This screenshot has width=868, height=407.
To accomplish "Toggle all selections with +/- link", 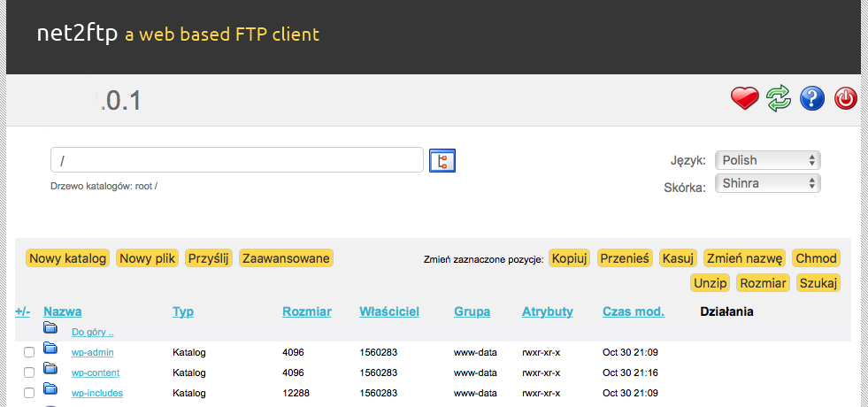I will click(23, 311).
